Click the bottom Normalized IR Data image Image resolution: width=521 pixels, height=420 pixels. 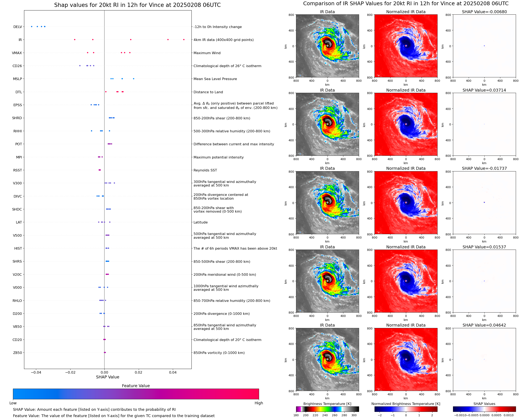pyautogui.click(x=406, y=360)
